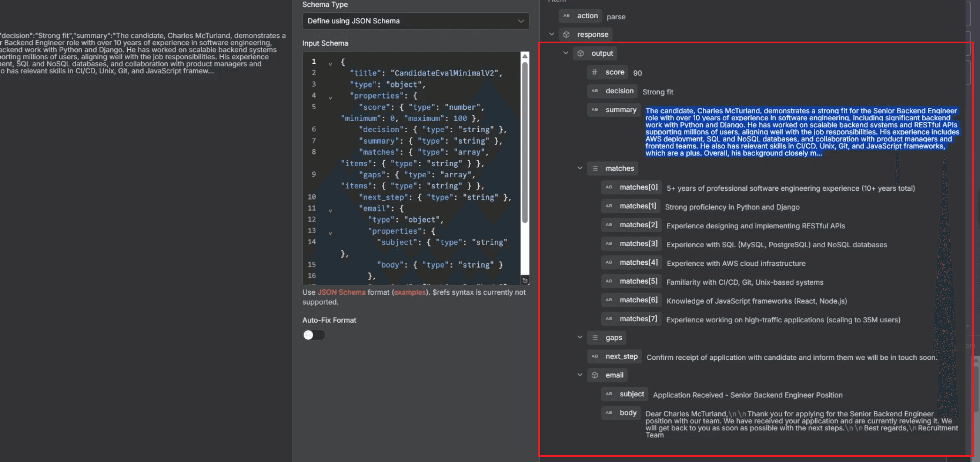The height and width of the screenshot is (462, 980).
Task: Click the object icon beside email
Action: click(595, 375)
